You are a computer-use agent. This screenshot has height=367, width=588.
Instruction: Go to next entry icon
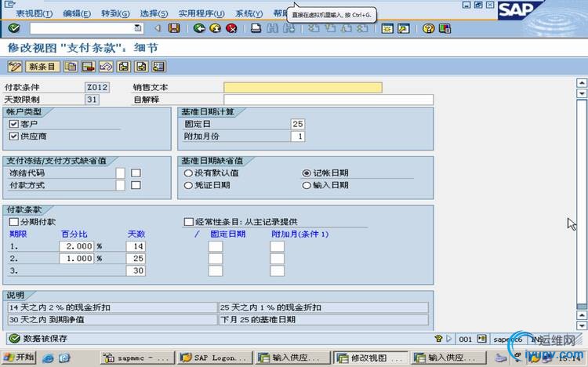point(141,67)
